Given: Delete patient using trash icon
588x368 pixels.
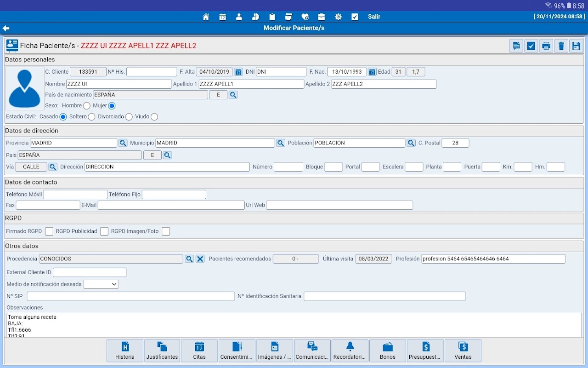Looking at the screenshot, I should [x=561, y=46].
